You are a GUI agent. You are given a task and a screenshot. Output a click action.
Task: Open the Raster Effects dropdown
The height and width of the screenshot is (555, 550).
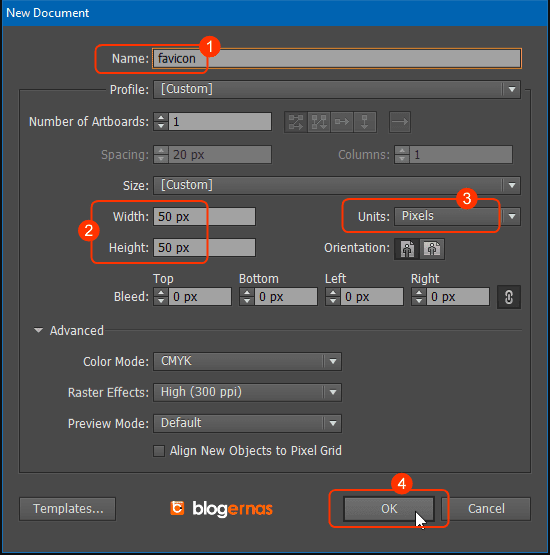[247, 392]
